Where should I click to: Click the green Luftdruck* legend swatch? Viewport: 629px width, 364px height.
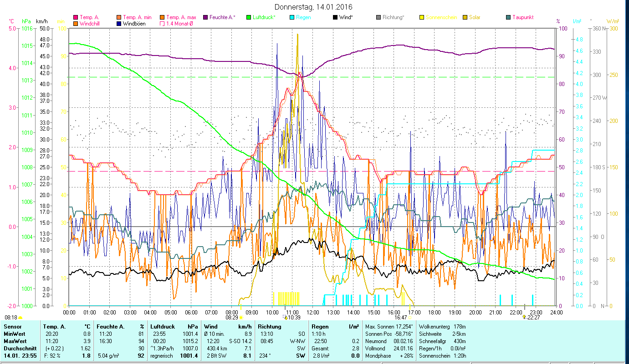[249, 17]
